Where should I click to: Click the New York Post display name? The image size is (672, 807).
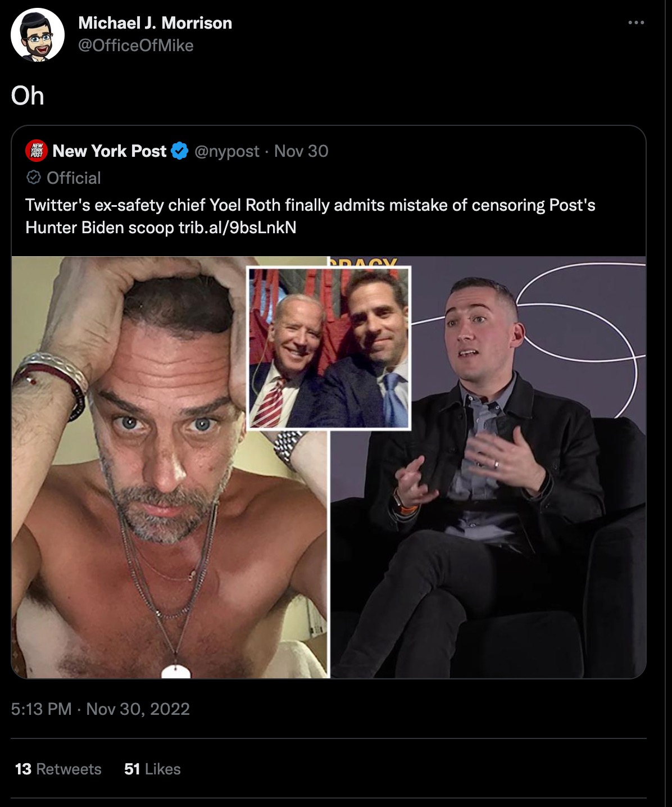pyautogui.click(x=111, y=151)
